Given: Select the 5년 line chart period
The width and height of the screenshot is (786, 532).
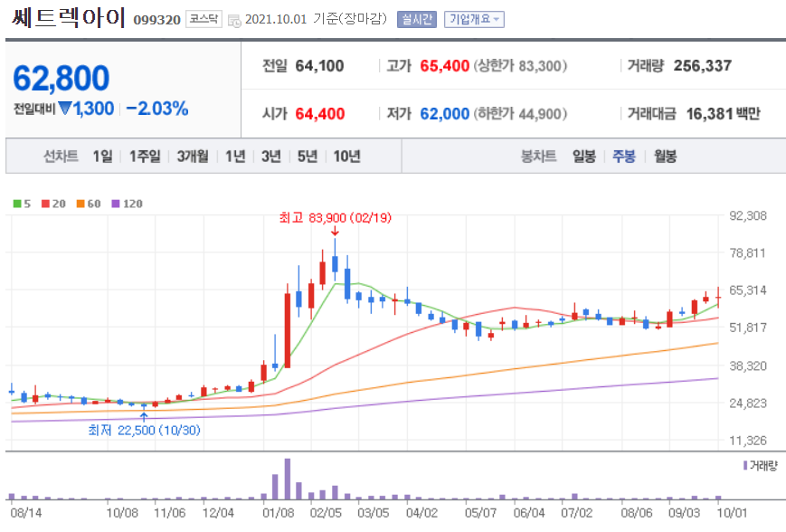Looking at the screenshot, I should (x=308, y=157).
